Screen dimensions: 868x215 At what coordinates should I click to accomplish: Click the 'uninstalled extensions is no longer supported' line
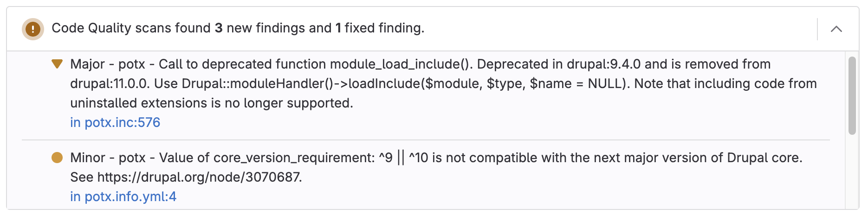click(212, 103)
